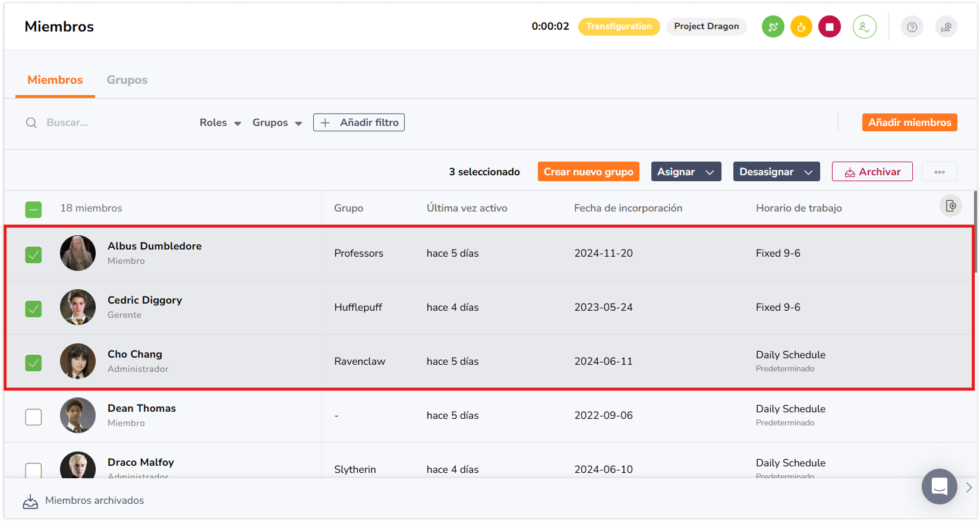980x521 pixels.
Task: Click the Slytherin group cell
Action: tap(355, 469)
